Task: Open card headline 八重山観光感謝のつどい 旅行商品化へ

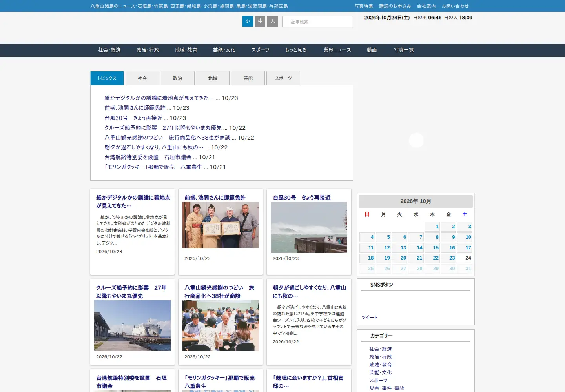Action: (x=219, y=292)
